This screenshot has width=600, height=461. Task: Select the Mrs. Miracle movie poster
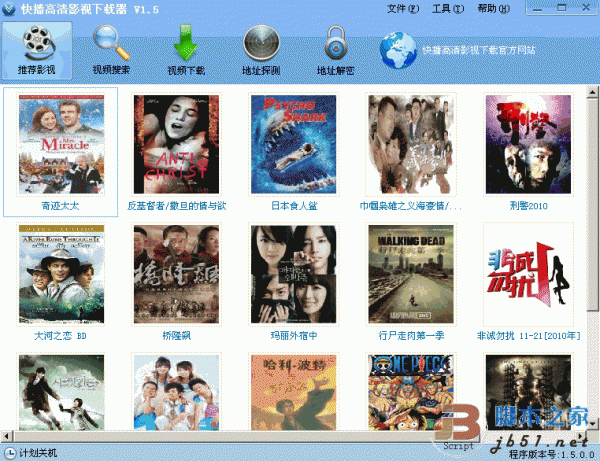pyautogui.click(x=61, y=144)
